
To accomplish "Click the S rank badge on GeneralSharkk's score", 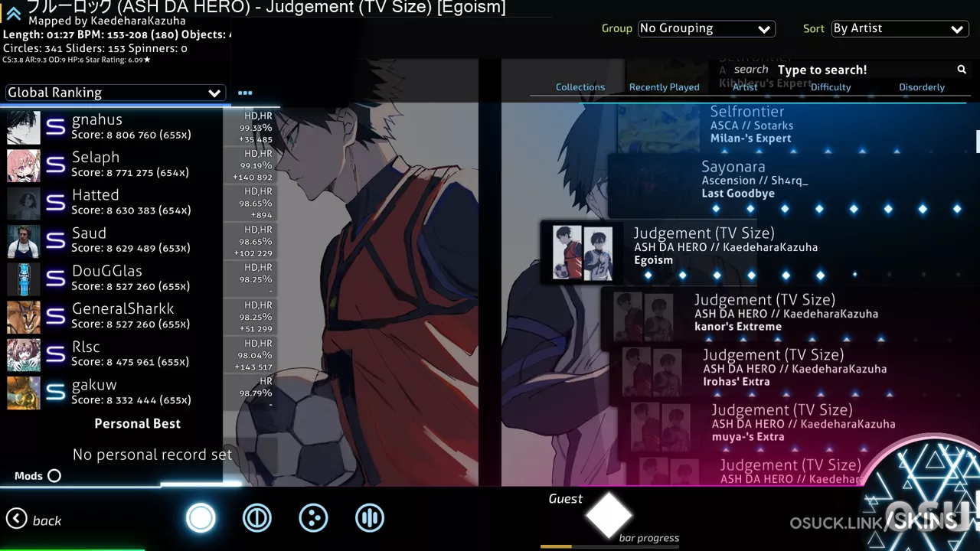I will (x=55, y=317).
